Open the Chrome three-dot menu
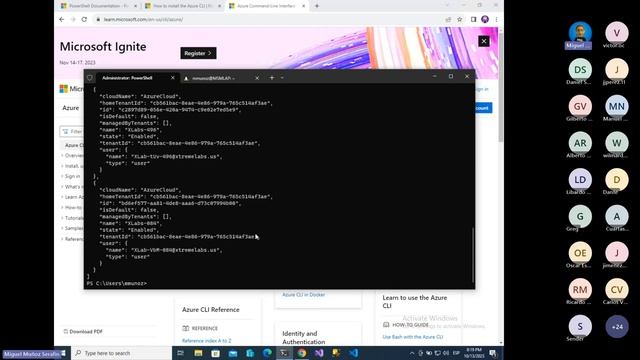The image size is (640, 360). pyautogui.click(x=496, y=19)
